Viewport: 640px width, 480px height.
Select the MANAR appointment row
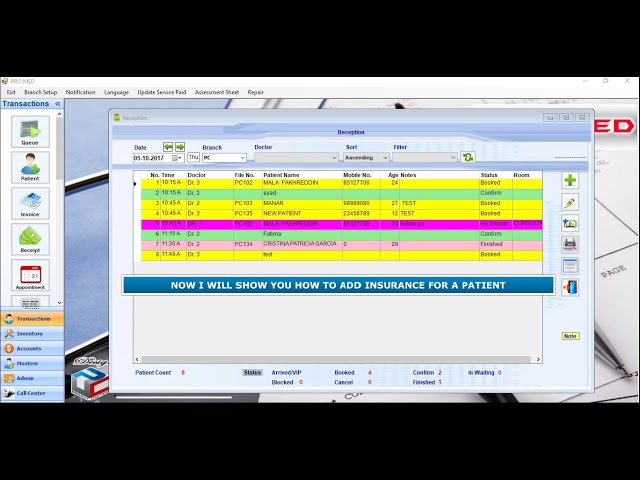[342, 203]
